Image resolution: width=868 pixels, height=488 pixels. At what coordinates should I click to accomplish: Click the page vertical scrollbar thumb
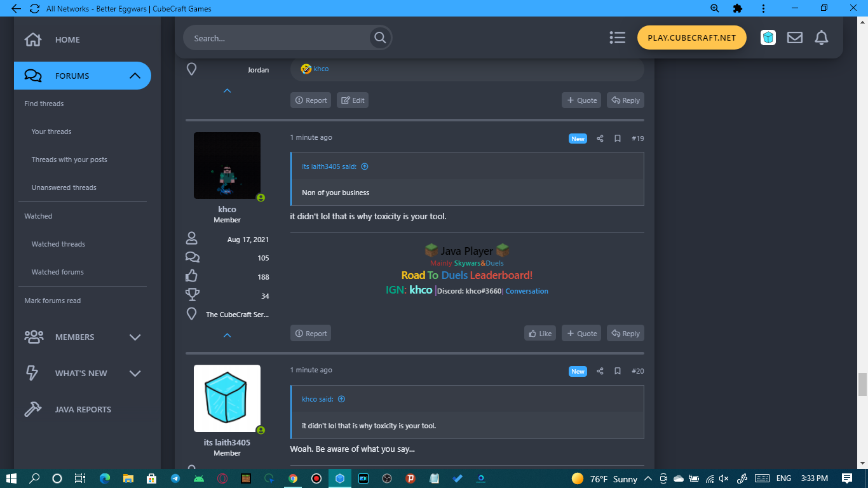point(862,384)
